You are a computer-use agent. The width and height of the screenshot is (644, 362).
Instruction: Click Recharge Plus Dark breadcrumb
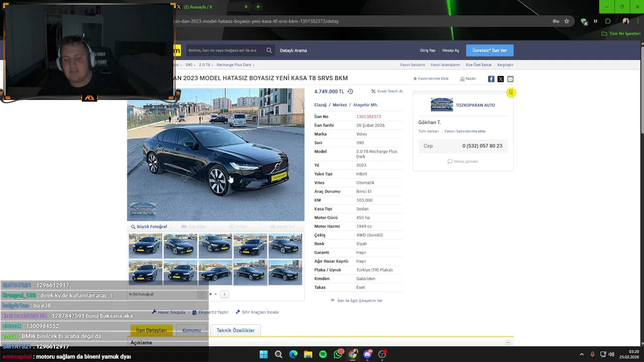pyautogui.click(x=234, y=65)
